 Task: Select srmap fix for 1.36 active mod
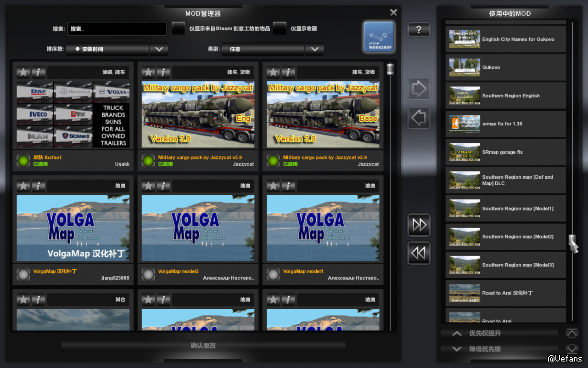click(505, 124)
